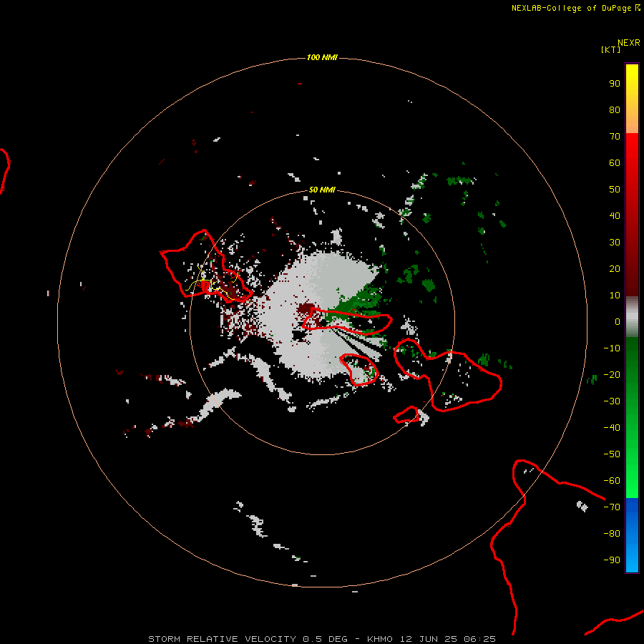
Task: Click the [KT] units label
Action: (610, 49)
